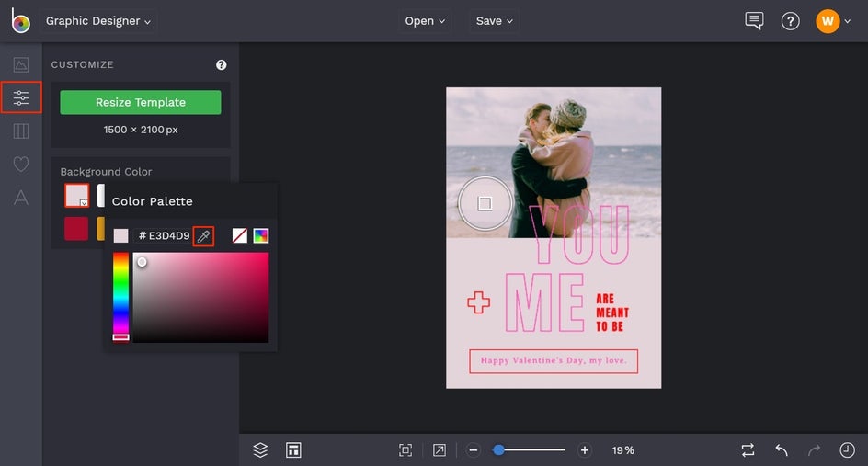This screenshot has width=868, height=466.
Task: Click the eyedropper magnifier on canvas
Action: pyautogui.click(x=485, y=203)
